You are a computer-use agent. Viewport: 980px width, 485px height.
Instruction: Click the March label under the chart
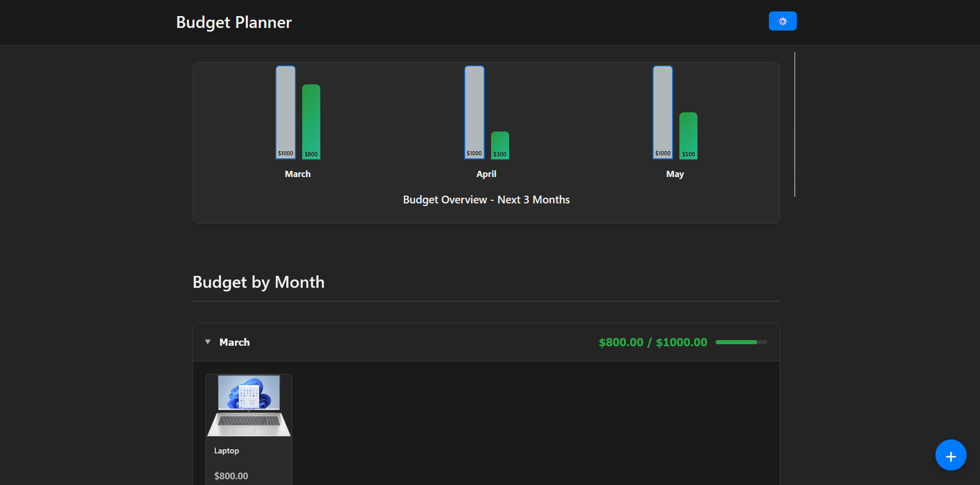pyautogui.click(x=298, y=174)
